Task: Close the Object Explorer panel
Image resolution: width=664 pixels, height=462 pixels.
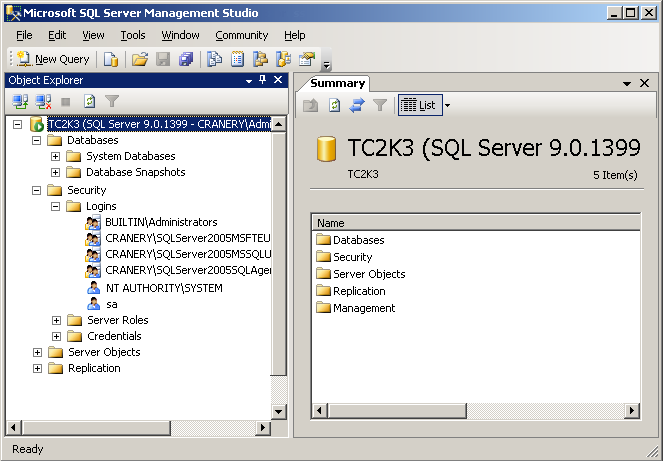Action: coord(278,80)
